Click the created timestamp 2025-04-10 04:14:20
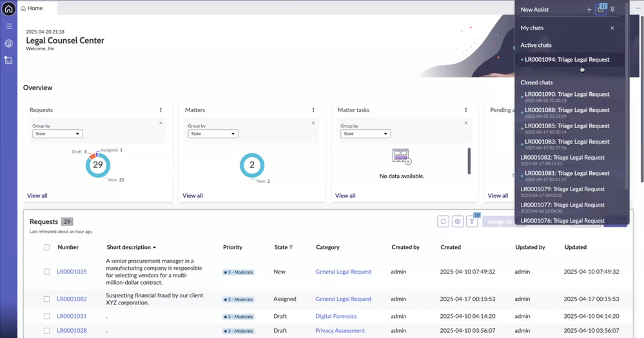This screenshot has width=644, height=338. coord(467,316)
